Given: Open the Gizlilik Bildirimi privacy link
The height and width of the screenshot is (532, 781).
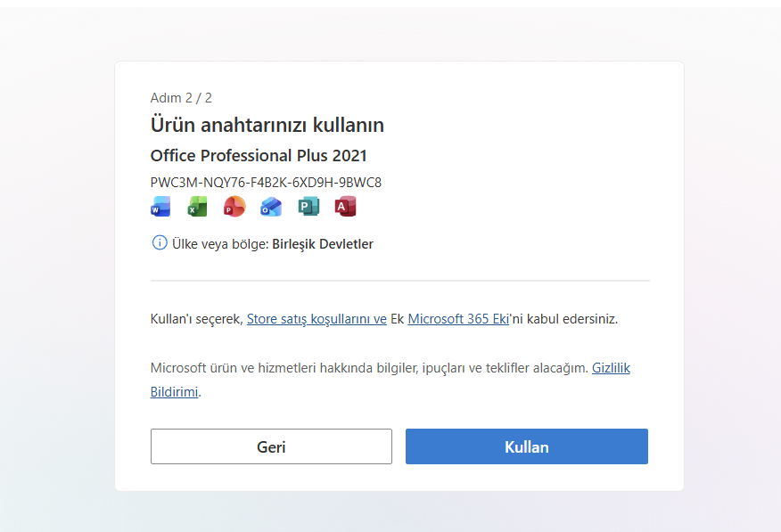Looking at the screenshot, I should (x=611, y=368).
